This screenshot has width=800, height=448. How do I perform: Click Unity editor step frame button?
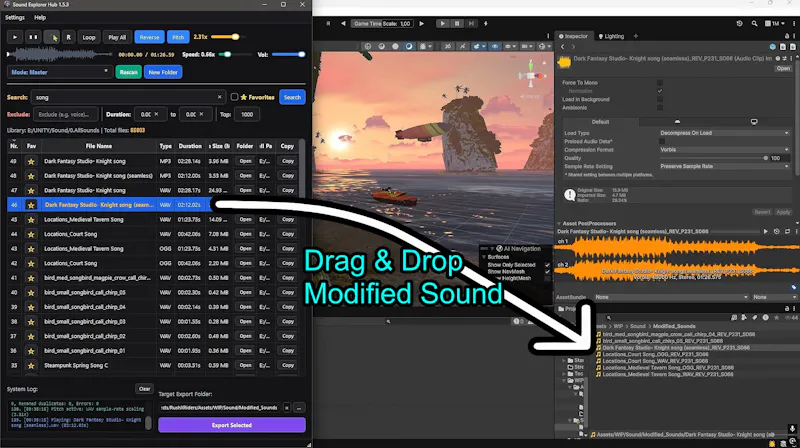tap(471, 23)
